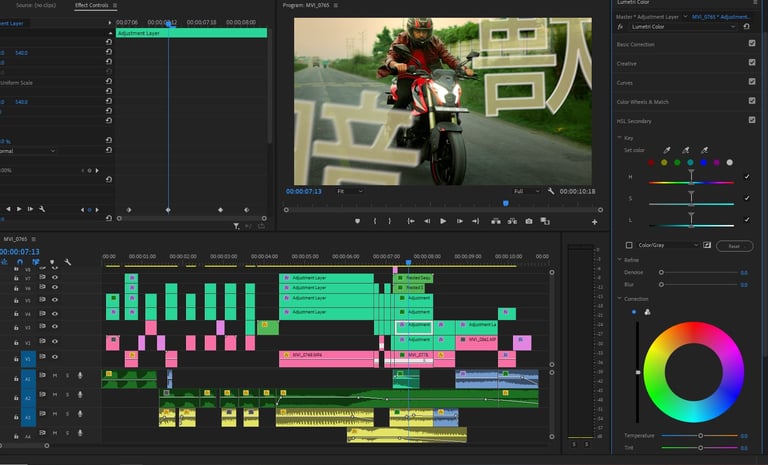
Task: Open Effect Controls settings wrench
Action: (42, 209)
